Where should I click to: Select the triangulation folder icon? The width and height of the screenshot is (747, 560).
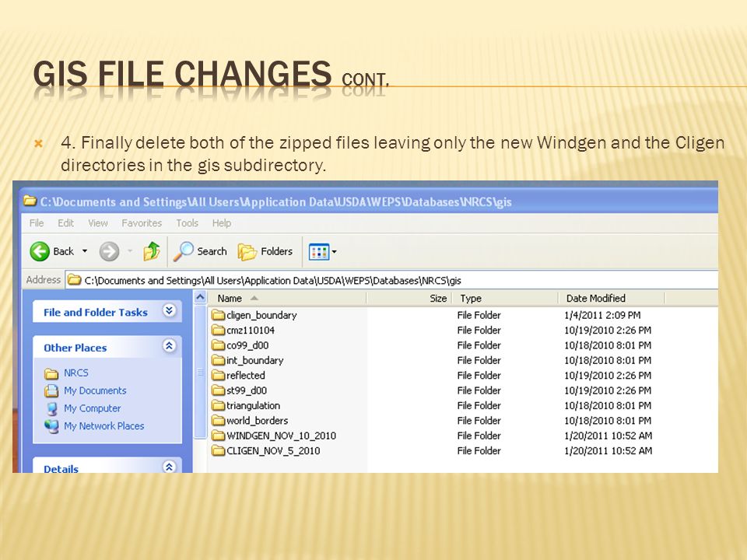pos(218,405)
